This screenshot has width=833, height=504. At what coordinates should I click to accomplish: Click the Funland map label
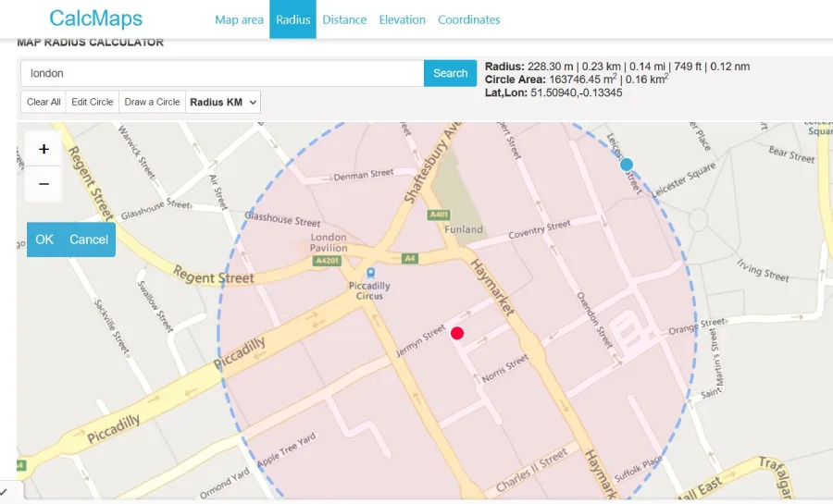(464, 229)
